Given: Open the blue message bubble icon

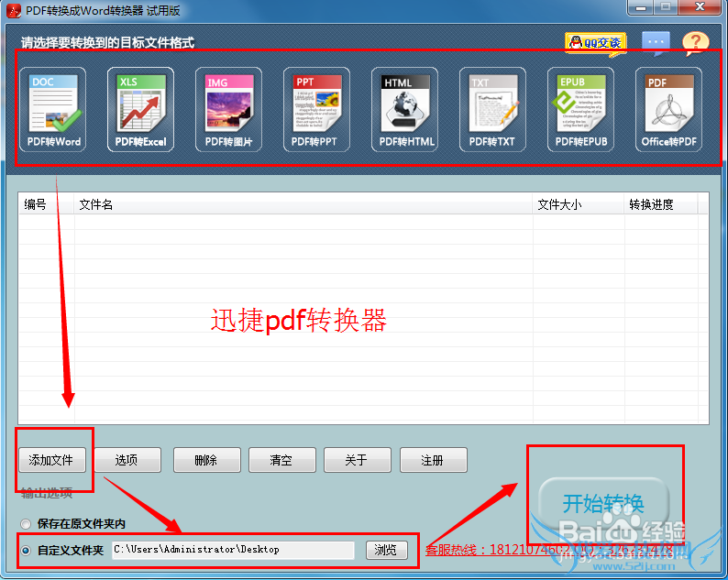Looking at the screenshot, I should point(656,43).
